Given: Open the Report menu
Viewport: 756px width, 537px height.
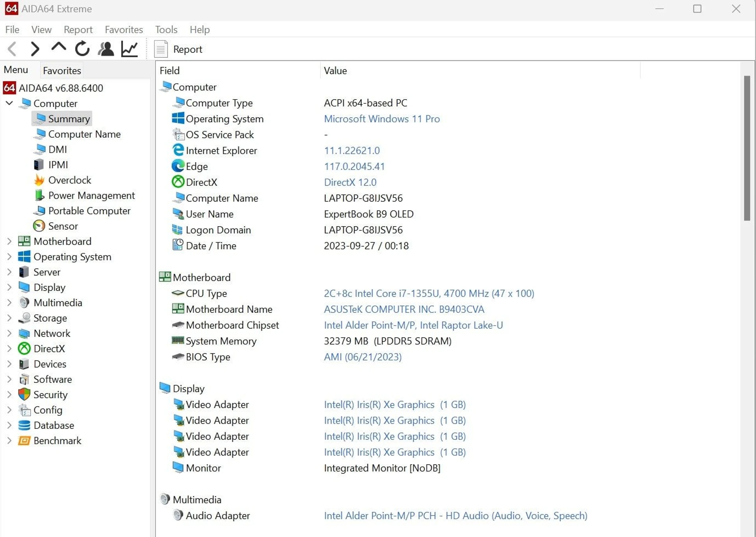Looking at the screenshot, I should coord(78,30).
